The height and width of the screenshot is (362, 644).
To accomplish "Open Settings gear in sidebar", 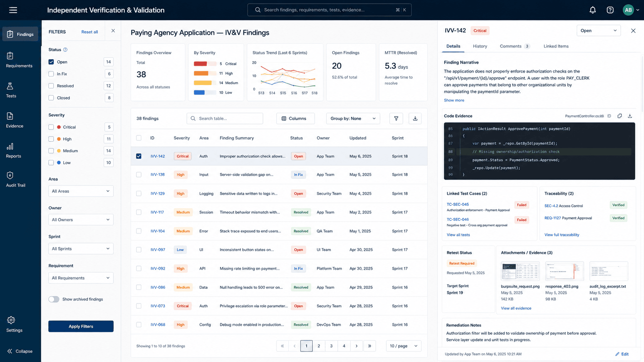I will [x=11, y=320].
